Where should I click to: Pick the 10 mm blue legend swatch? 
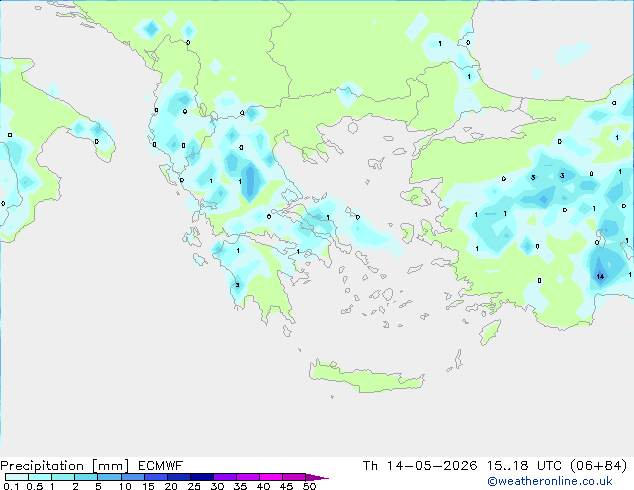coord(132,477)
